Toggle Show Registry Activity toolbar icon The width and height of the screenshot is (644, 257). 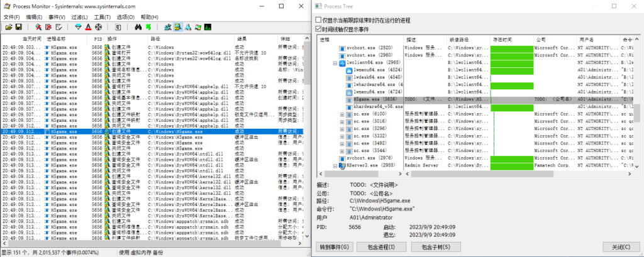pyautogui.click(x=168, y=27)
